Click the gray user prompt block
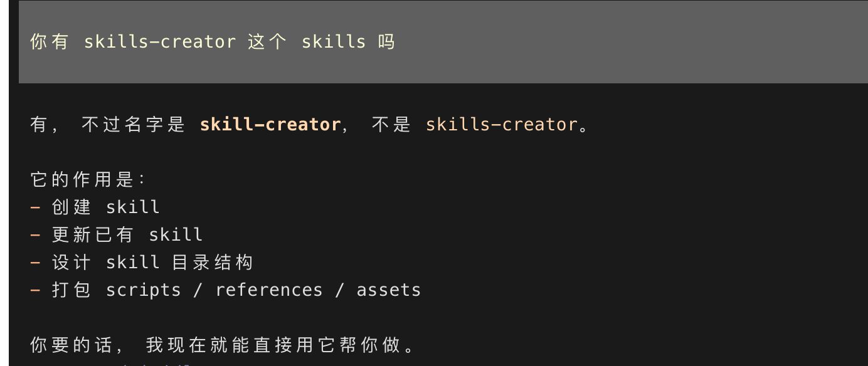Image resolution: width=868 pixels, height=366 pixels. click(443, 42)
